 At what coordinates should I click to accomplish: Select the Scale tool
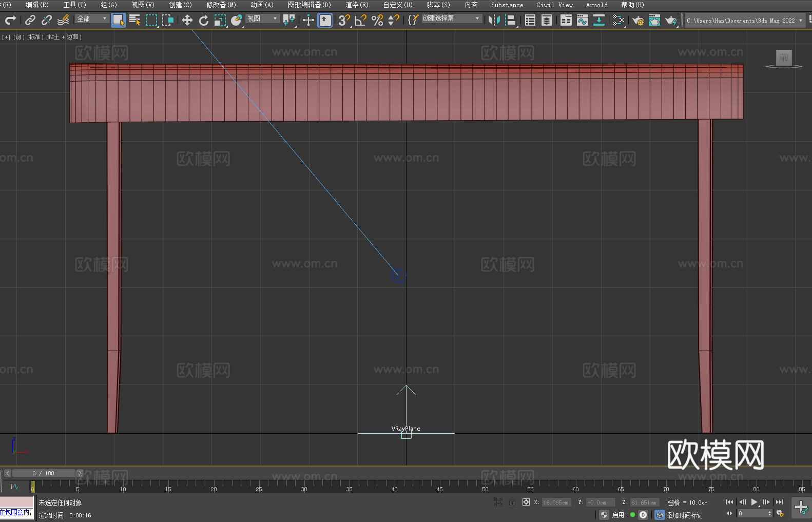click(220, 20)
